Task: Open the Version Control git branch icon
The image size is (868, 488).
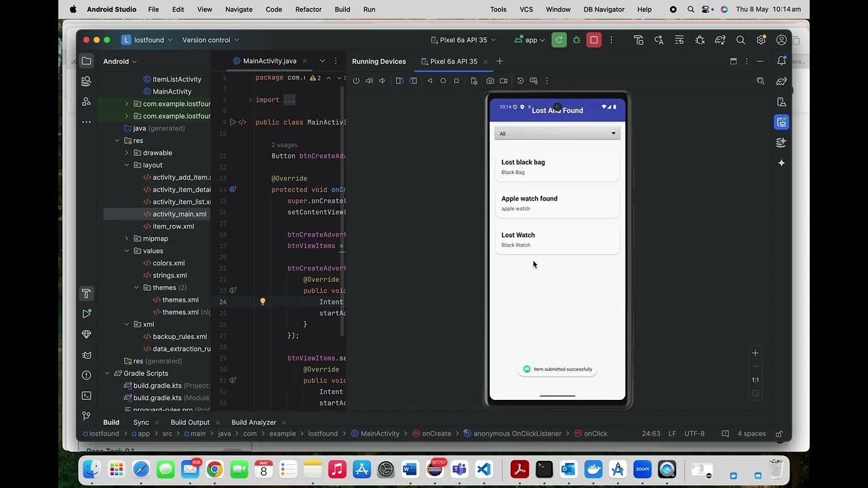Action: pos(86,415)
